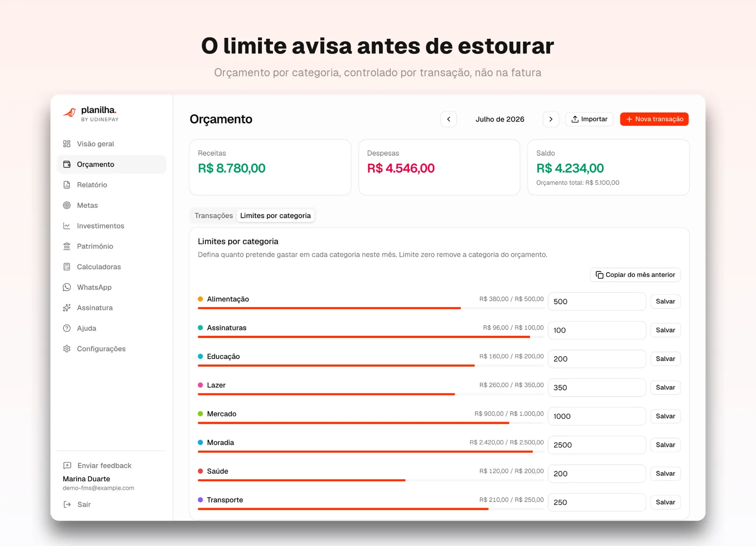This screenshot has width=756, height=546.
Task: Click the Moradia limit field showing 2500
Action: pyautogui.click(x=597, y=445)
